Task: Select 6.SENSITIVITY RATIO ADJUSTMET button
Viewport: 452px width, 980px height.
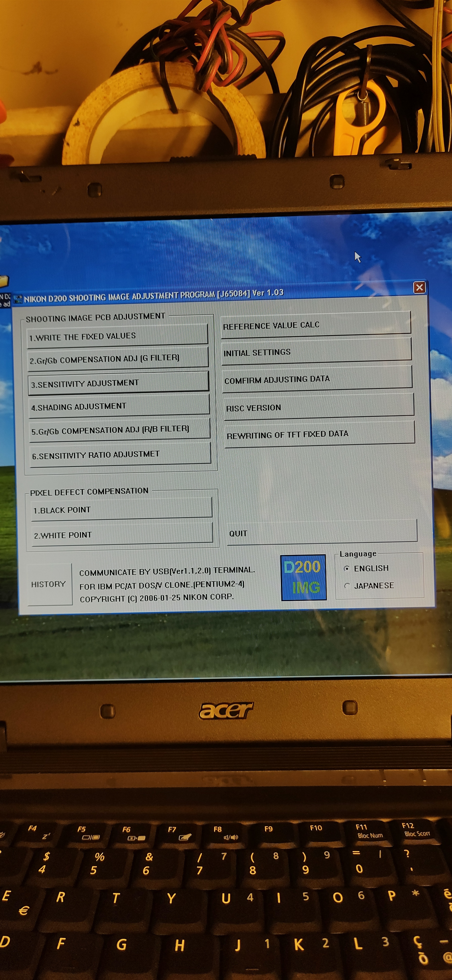Action: 121,454
